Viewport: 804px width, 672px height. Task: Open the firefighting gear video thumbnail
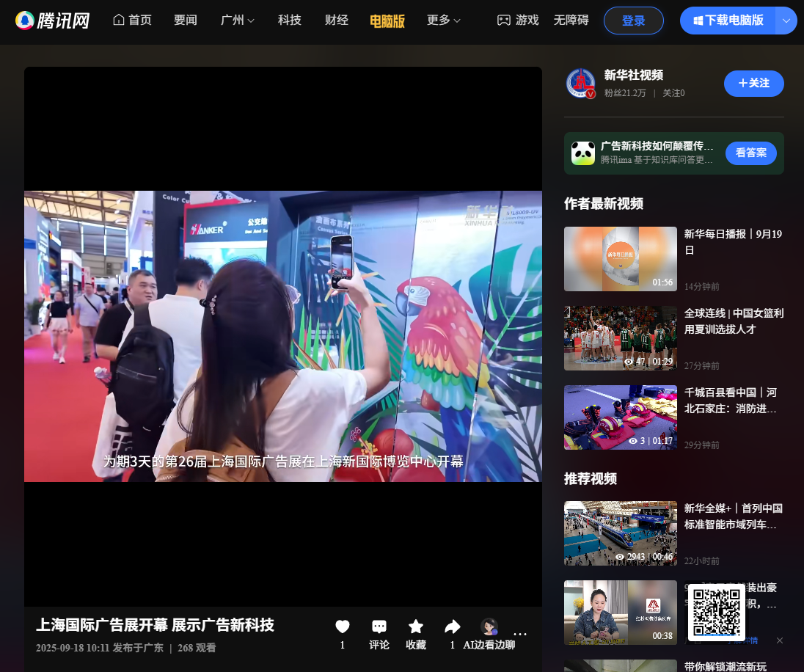621,417
